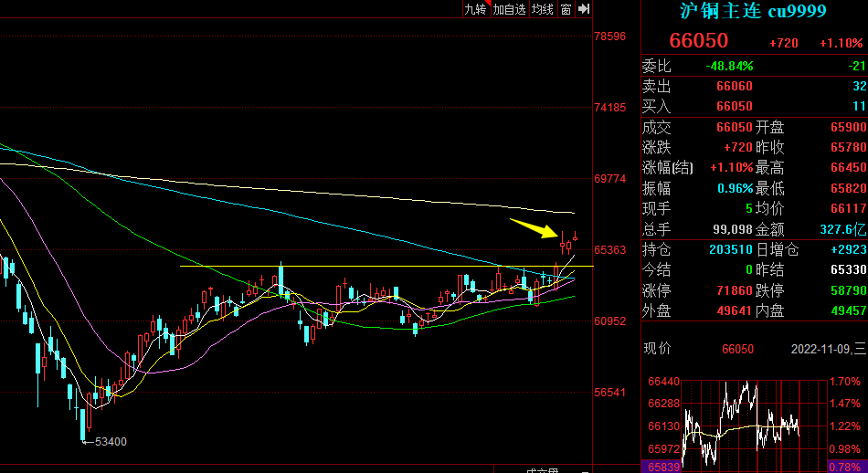Click the 78596 price axis label
The image size is (868, 473).
[x=610, y=37]
